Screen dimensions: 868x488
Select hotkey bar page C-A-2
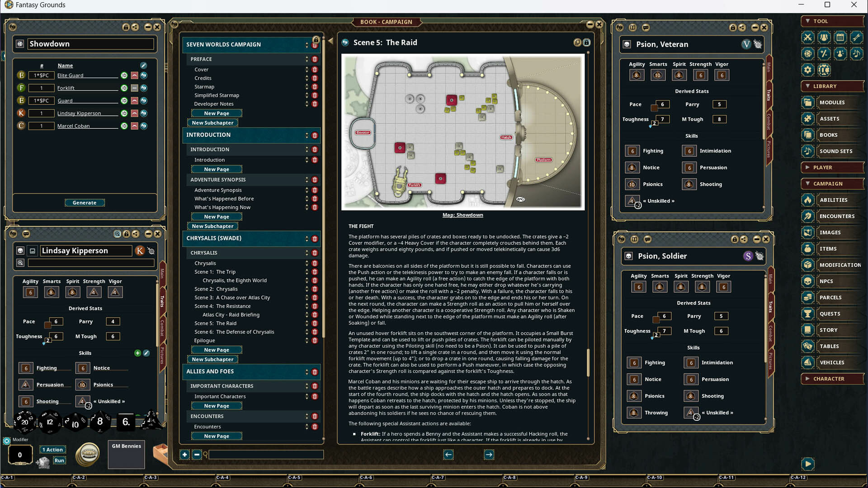pos(79,477)
